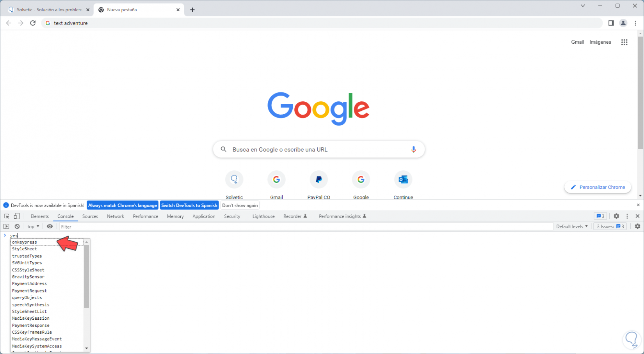This screenshot has width=644, height=354.
Task: Switch to the Application panel
Action: click(204, 216)
